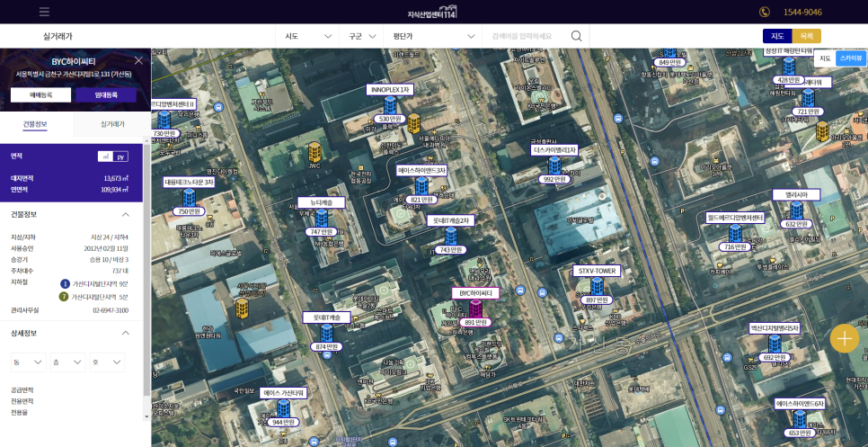This screenshot has height=447, width=868.
Task: Open the 시도 region dropdown
Action: (x=307, y=36)
